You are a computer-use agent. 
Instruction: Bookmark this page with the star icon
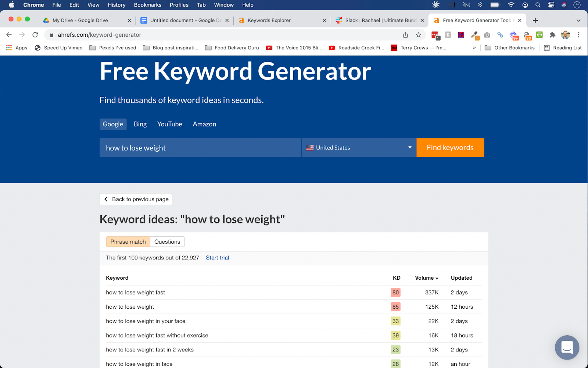[418, 35]
